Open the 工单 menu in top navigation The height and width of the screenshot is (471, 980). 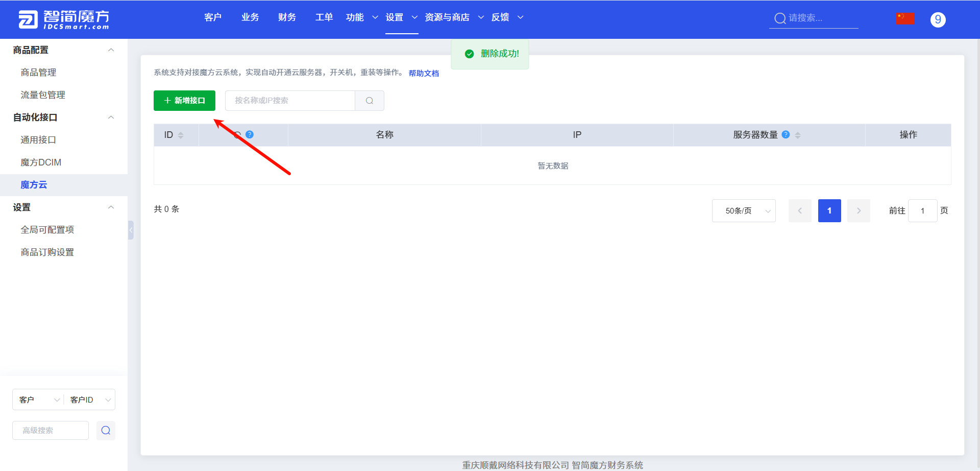pyautogui.click(x=324, y=17)
